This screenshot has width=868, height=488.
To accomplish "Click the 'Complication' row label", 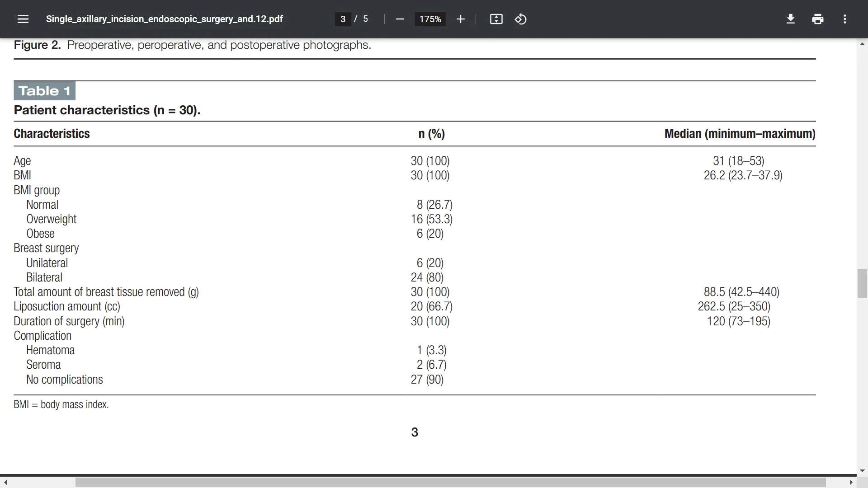I will click(x=42, y=336).
